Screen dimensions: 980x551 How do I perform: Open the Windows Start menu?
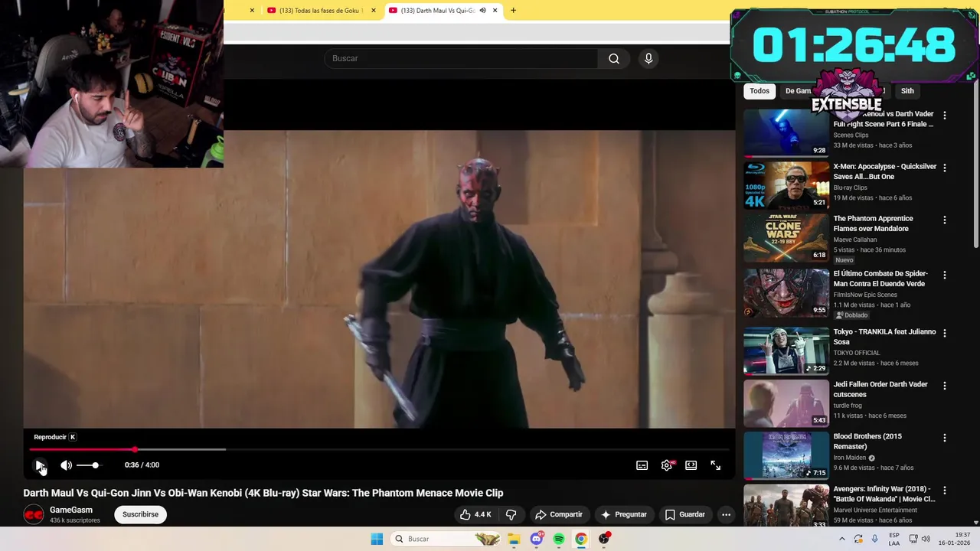pos(377,539)
